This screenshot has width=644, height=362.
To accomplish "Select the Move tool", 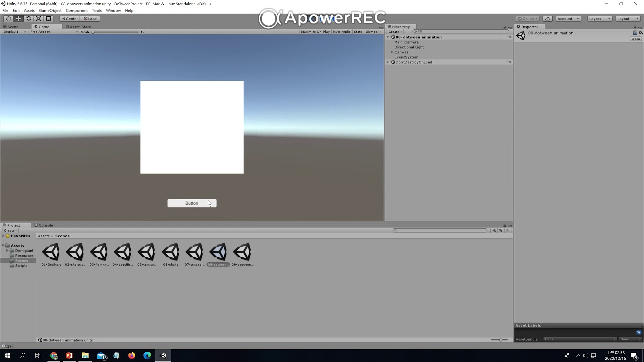I will pos(18,19).
